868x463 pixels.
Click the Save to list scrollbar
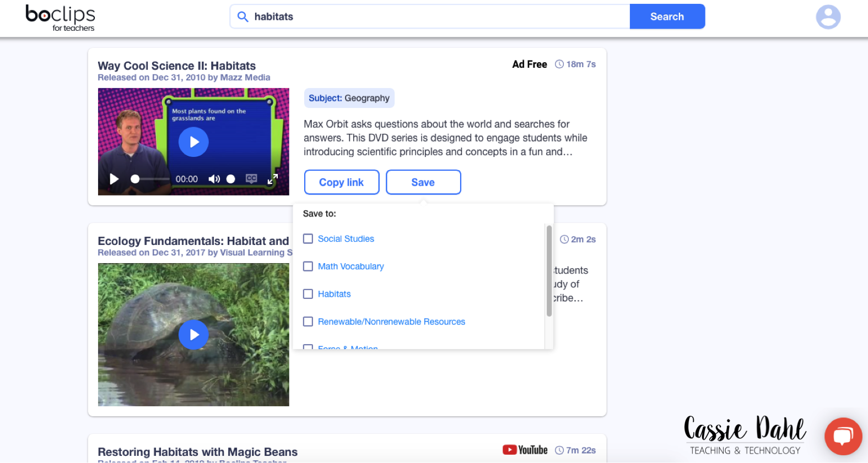549,271
